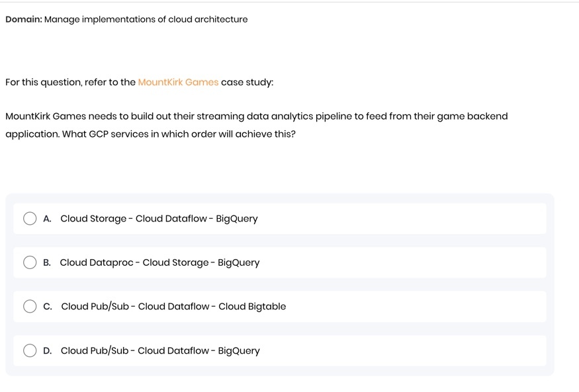This screenshot has height=392, width=579.
Task: Click answer text 'Cloud Dataproc - Cloud Storage - BigQuery'
Action: pyautogui.click(x=160, y=262)
